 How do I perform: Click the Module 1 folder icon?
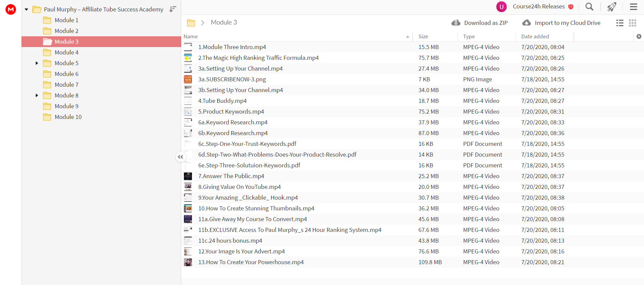click(47, 20)
